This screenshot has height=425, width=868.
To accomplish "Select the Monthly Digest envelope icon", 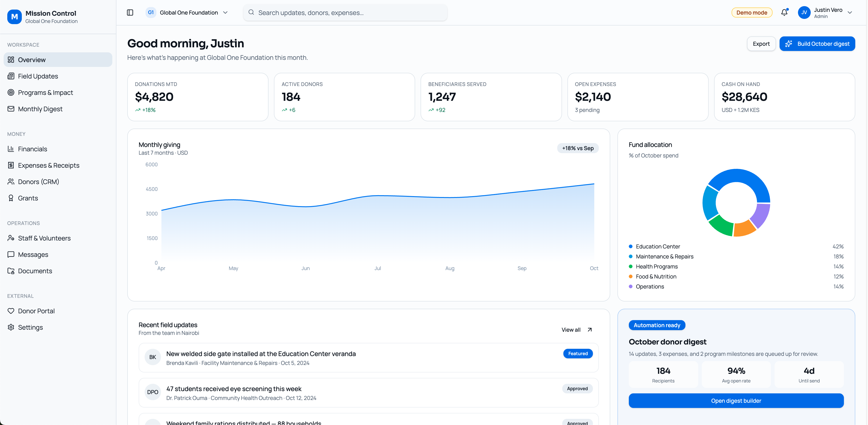I will (x=11, y=109).
